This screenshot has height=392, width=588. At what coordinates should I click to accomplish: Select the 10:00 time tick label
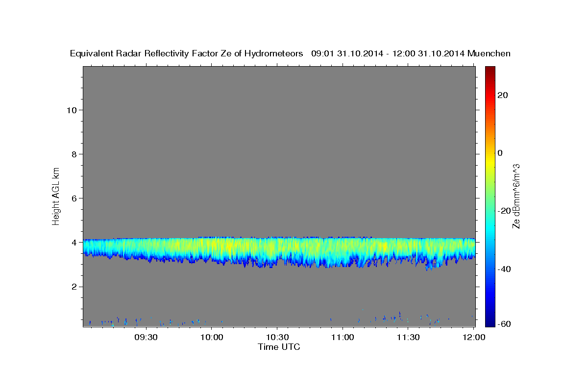pyautogui.click(x=212, y=338)
